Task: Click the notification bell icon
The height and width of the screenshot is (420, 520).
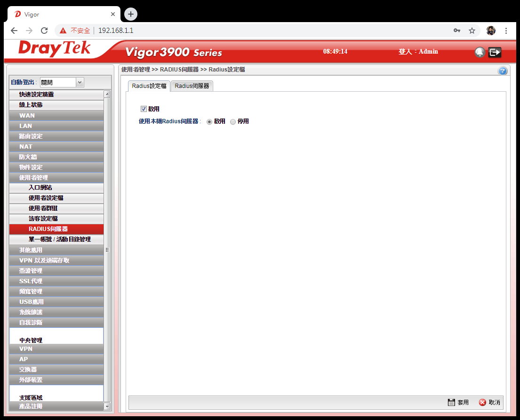Action: tap(480, 52)
